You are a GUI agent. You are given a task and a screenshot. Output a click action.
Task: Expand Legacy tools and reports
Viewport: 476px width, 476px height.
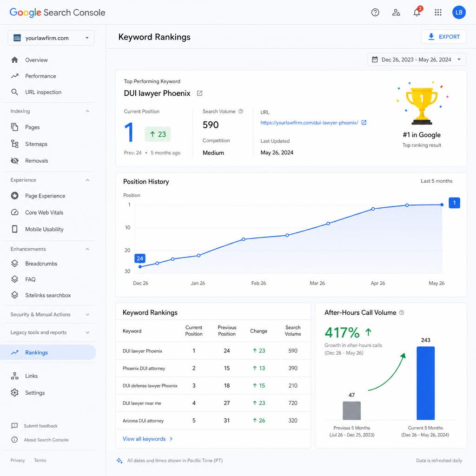click(87, 332)
